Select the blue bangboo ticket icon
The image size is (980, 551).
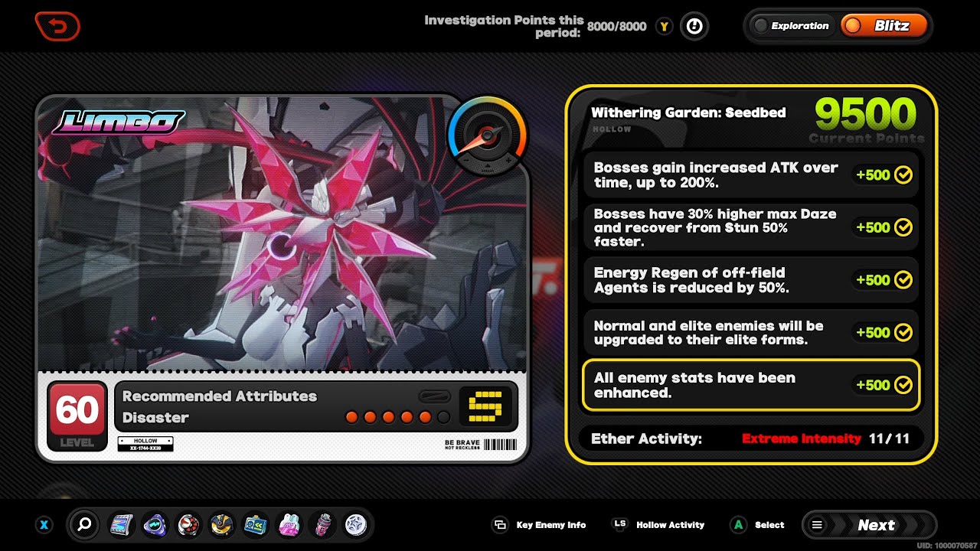click(255, 525)
